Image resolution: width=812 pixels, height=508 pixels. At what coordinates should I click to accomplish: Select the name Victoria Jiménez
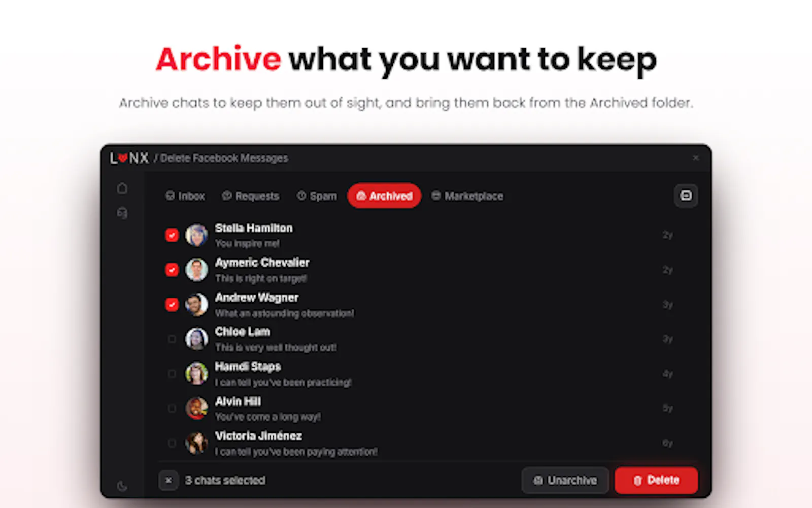258,436
